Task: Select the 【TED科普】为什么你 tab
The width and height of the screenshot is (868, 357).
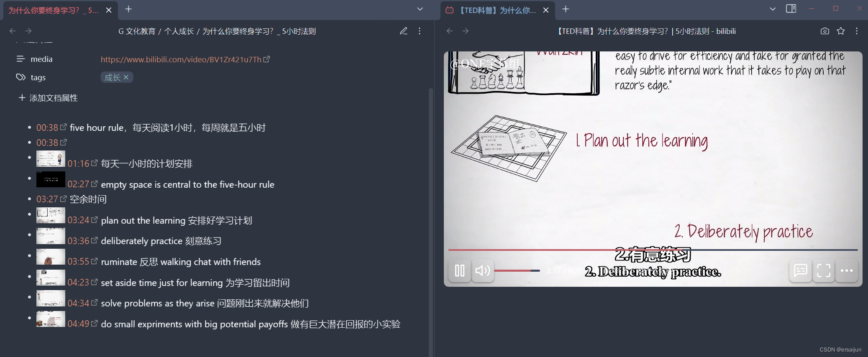Action: [x=497, y=10]
